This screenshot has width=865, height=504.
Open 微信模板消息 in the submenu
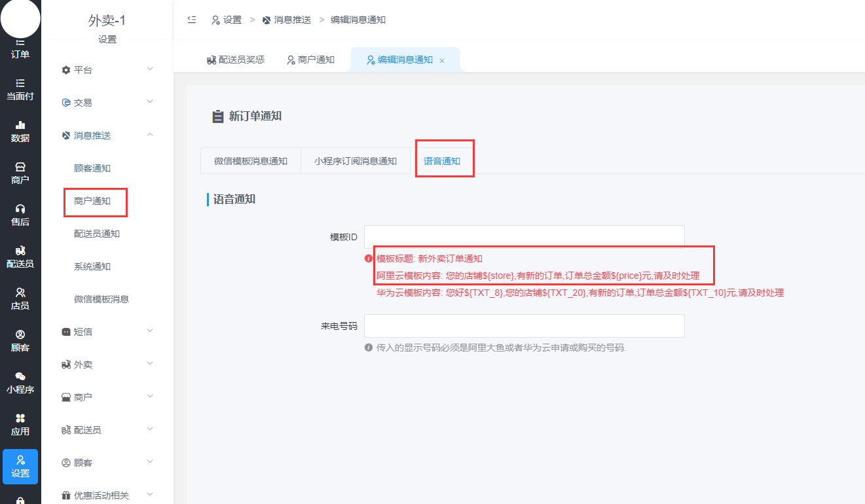coord(101,299)
